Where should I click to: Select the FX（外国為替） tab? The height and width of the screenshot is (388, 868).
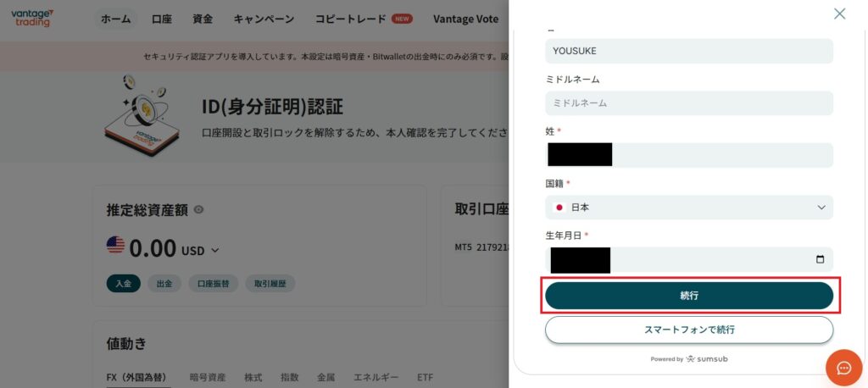(x=136, y=378)
